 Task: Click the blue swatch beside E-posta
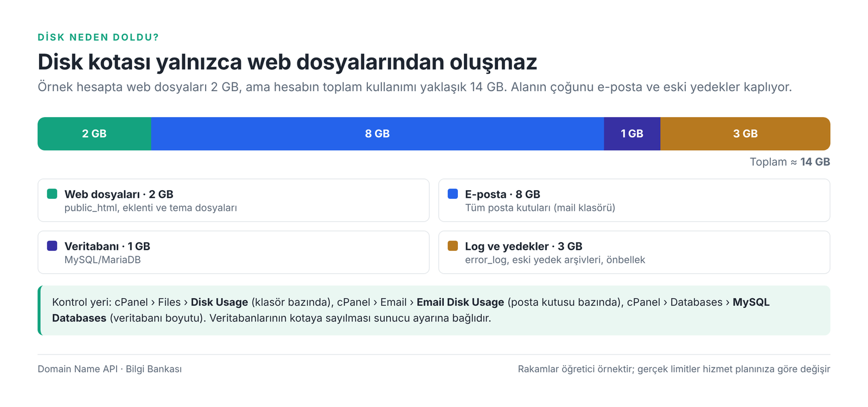452,193
